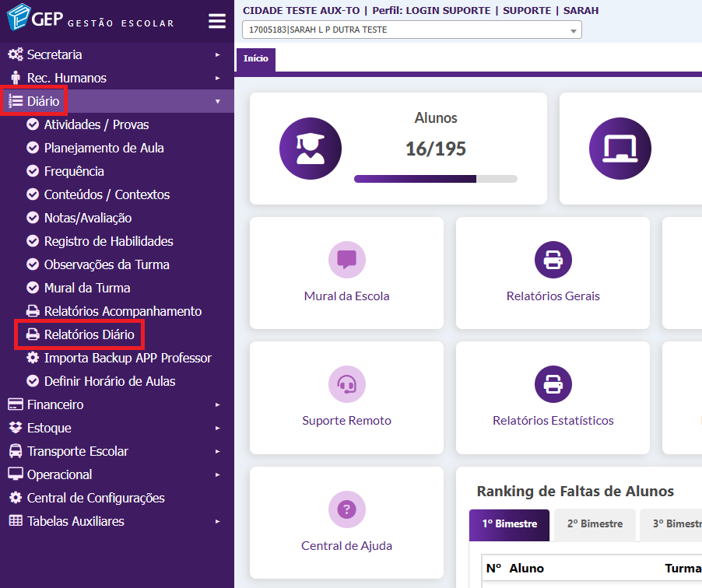Click the Alunos graduate icon
The width and height of the screenshot is (702, 588).
(311, 149)
